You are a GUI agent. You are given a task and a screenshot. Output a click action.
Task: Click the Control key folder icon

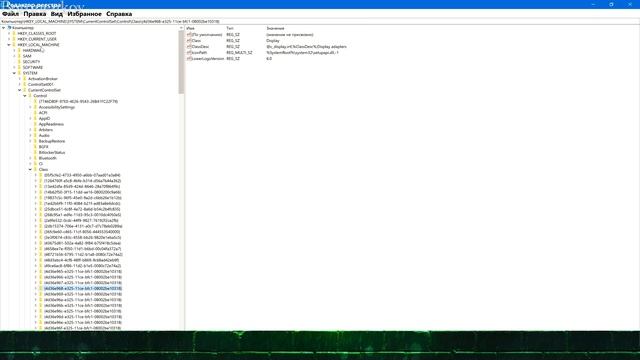point(30,96)
